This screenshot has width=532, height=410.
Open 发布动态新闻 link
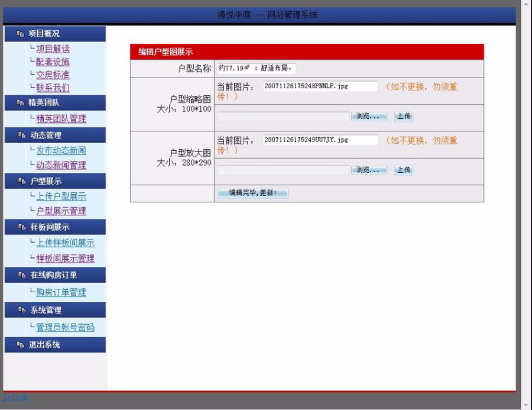(x=61, y=150)
